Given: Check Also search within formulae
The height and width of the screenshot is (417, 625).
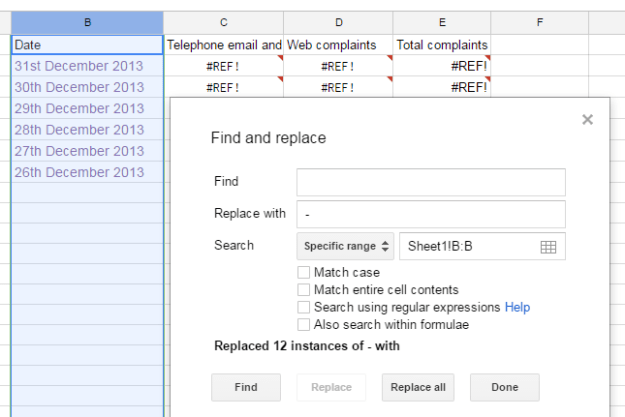Looking at the screenshot, I should tap(304, 325).
